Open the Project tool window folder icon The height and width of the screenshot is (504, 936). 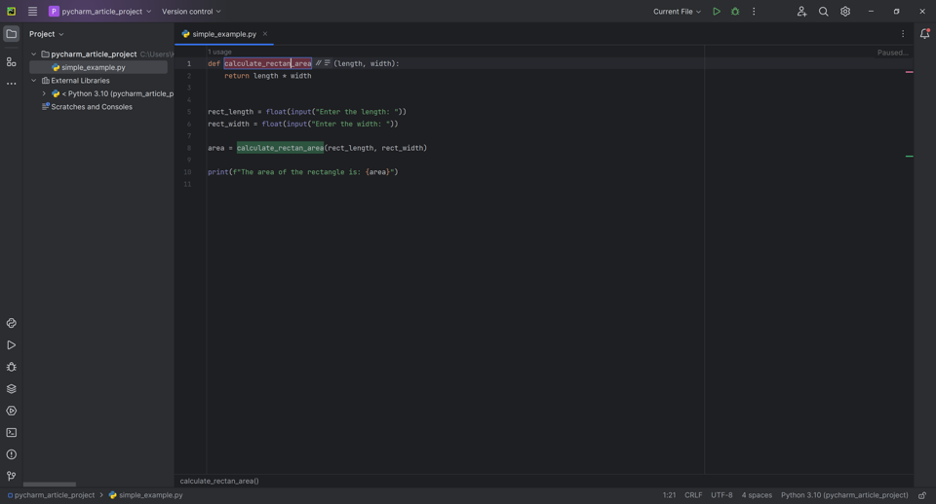pyautogui.click(x=11, y=34)
